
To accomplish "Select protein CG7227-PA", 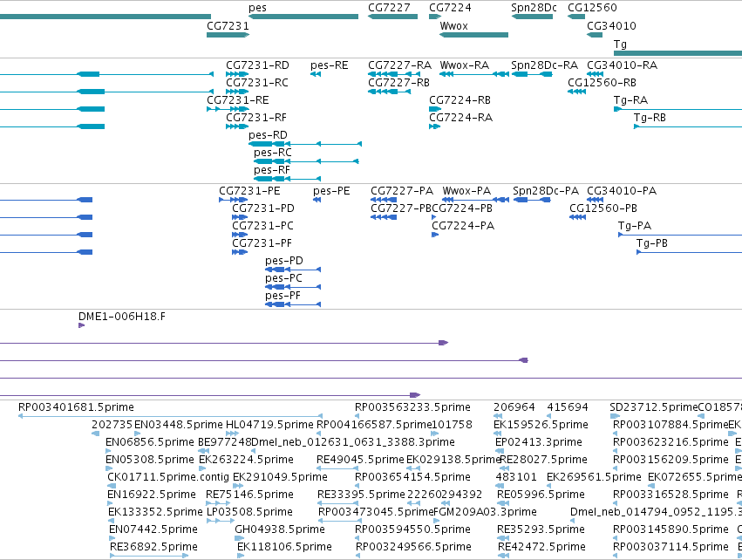I will click(x=402, y=191).
